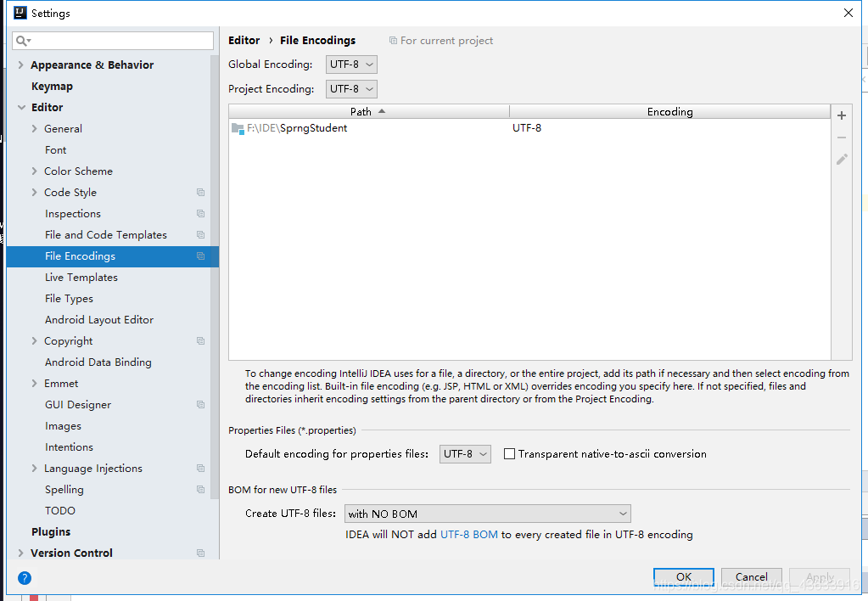This screenshot has height=601, width=868.
Task: Click the project-level icon beside File Encodings
Action: click(x=200, y=256)
